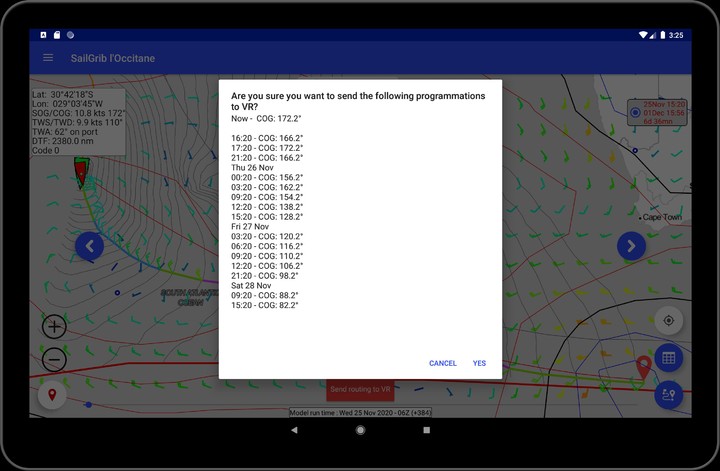Image resolution: width=720 pixels, height=471 pixels.
Task: Click the Model run time label
Action: click(x=360, y=413)
